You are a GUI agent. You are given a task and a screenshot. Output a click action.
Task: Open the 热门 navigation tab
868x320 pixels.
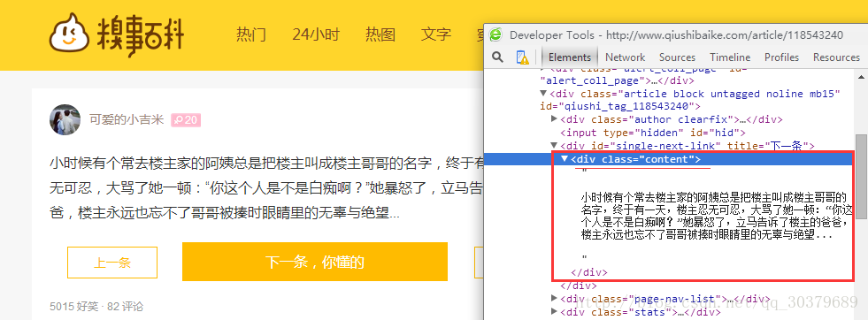(x=250, y=34)
